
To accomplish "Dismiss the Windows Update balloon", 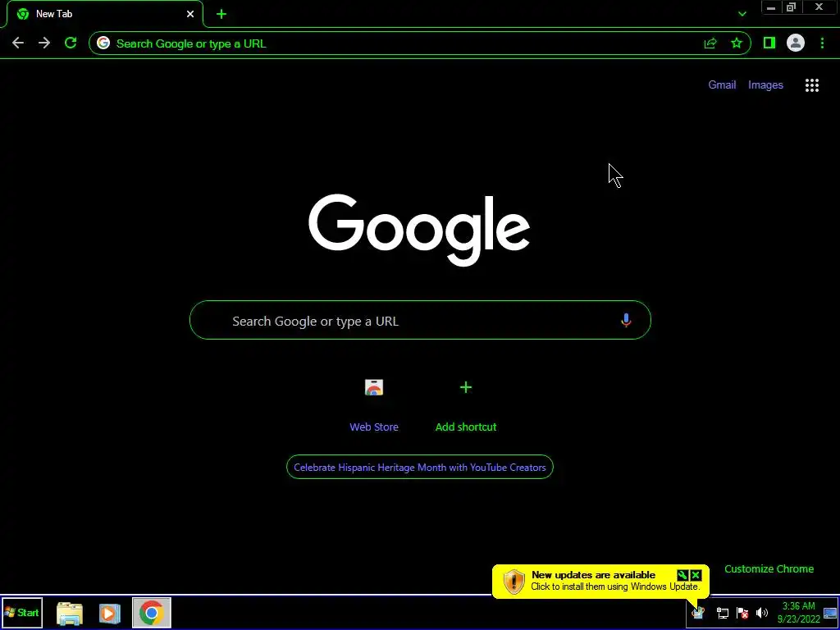I will [696, 575].
